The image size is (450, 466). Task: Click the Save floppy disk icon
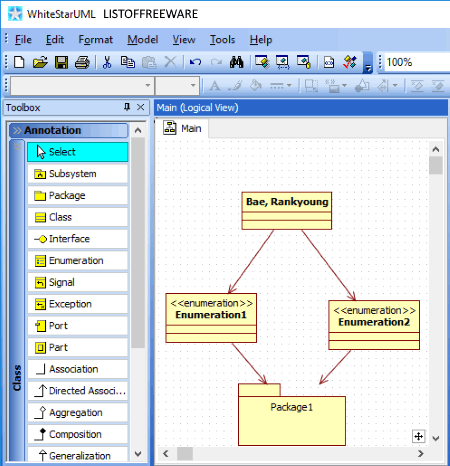pyautogui.click(x=61, y=62)
